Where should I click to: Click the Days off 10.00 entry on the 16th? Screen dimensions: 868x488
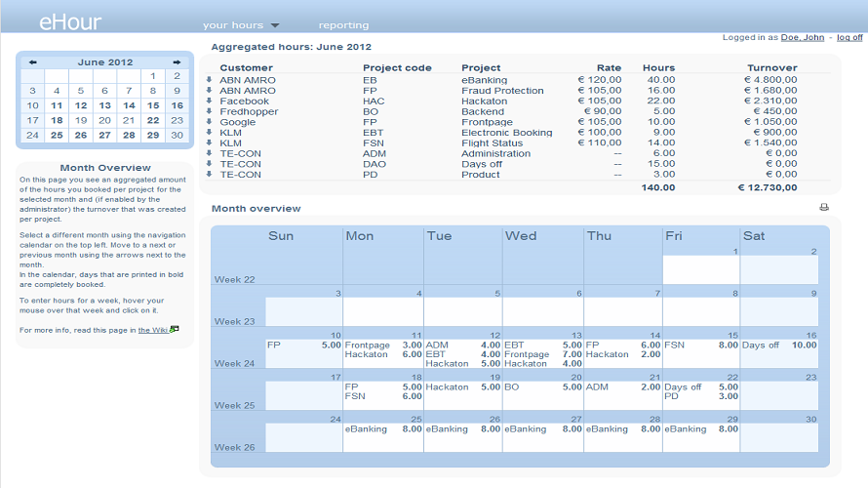click(x=779, y=346)
